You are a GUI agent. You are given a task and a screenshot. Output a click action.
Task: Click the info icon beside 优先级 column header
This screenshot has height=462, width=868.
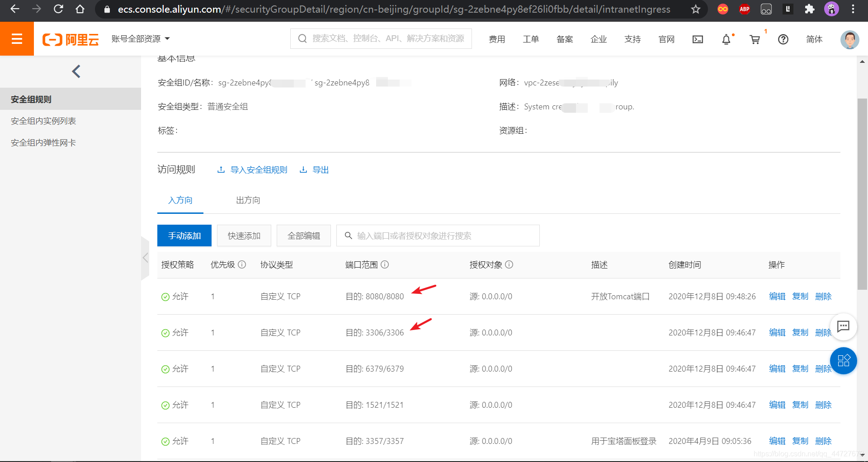click(x=242, y=265)
